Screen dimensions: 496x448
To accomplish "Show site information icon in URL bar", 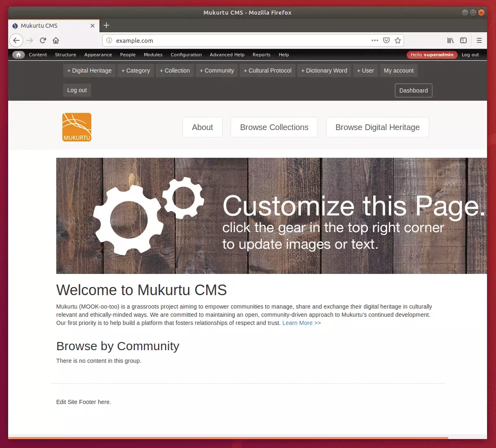I will [109, 40].
